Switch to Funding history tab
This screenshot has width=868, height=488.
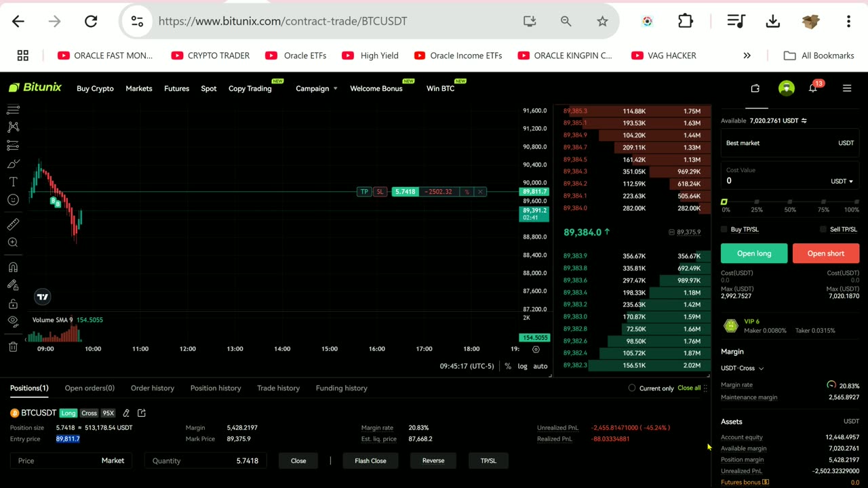[x=341, y=388]
